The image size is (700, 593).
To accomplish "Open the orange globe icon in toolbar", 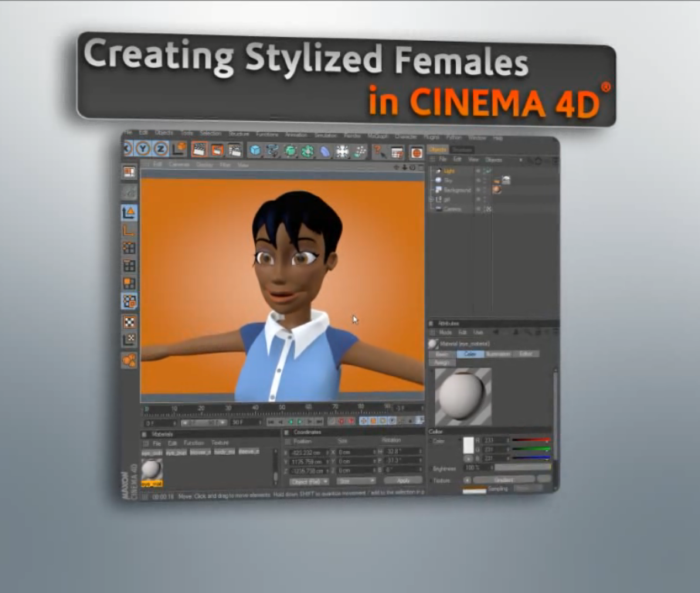I will tap(416, 153).
